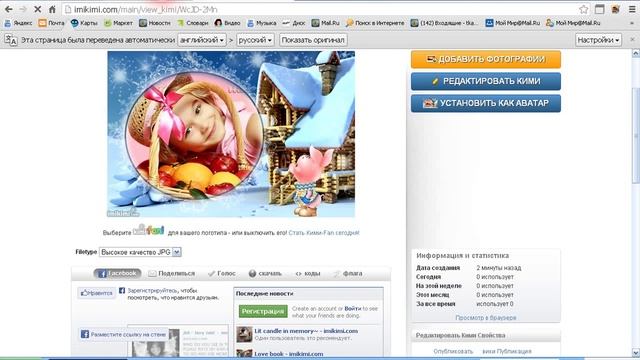
Task: Select the Голос tab
Action: coord(222,273)
